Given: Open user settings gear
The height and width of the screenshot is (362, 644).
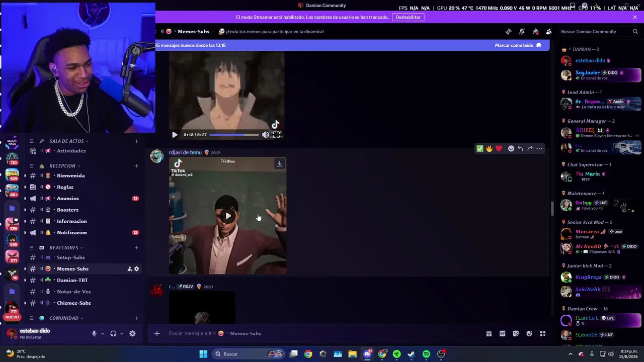Looking at the screenshot, I should coord(132,333).
